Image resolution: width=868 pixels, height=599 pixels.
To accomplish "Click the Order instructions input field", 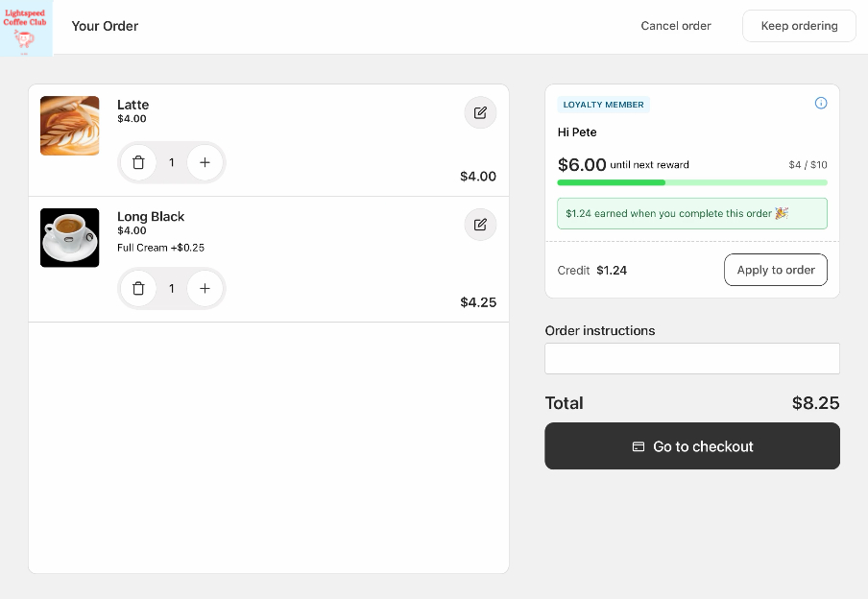I will coord(692,359).
